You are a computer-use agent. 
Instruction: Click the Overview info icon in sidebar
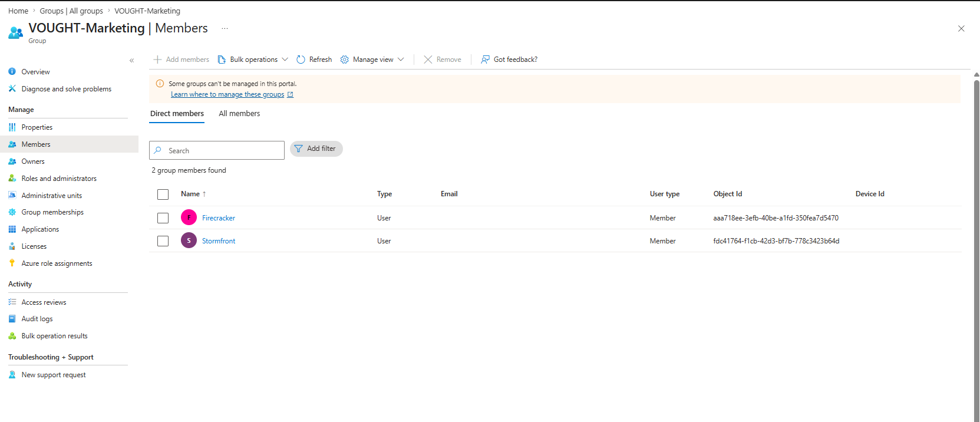click(12, 71)
